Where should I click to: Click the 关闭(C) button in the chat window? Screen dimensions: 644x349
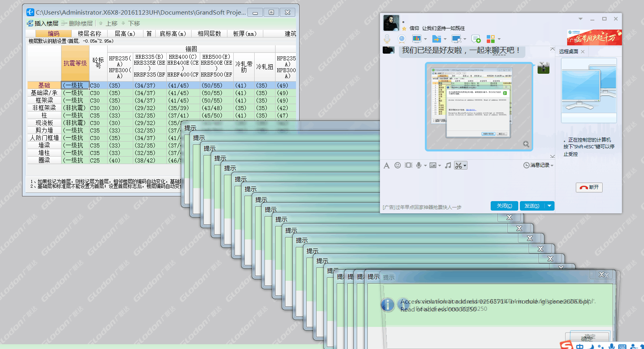tap(504, 206)
